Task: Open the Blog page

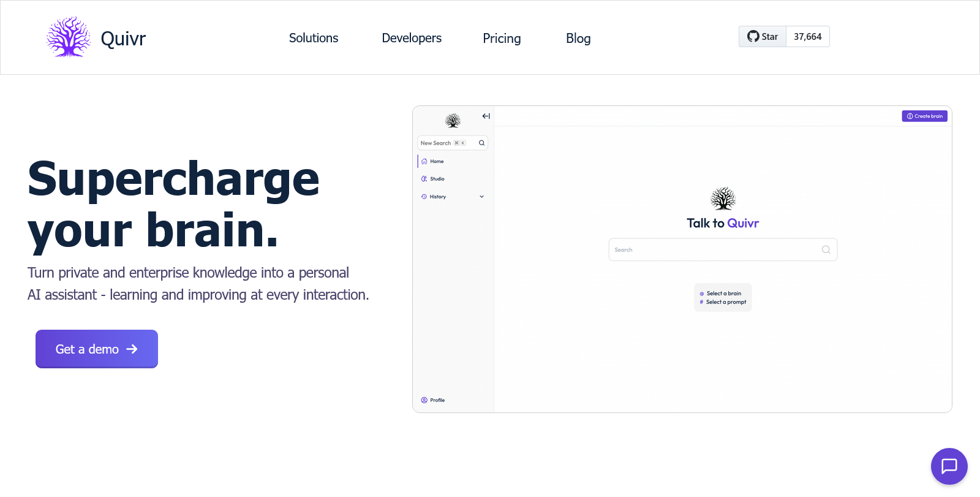Action: tap(578, 39)
